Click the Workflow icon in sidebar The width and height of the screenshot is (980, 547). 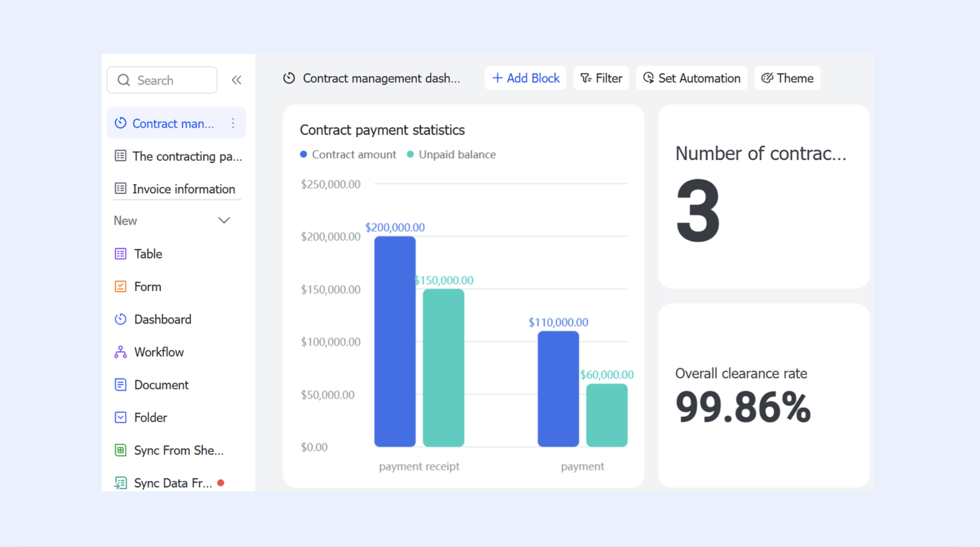click(x=120, y=352)
